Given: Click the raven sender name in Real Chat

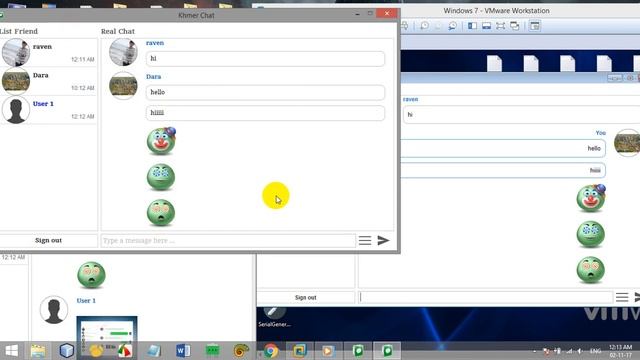Looking at the screenshot, I should pyautogui.click(x=155, y=43).
